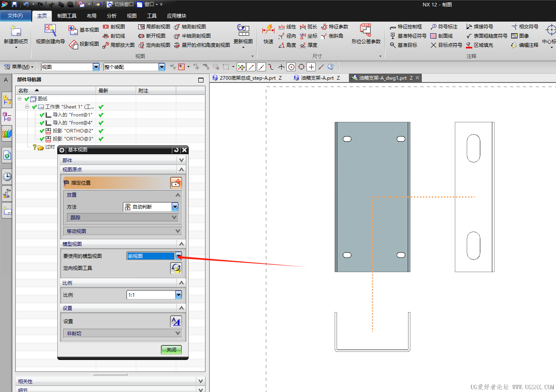Click the Section View (剖视图) tool
The width and height of the screenshot is (556, 392).
114,27
